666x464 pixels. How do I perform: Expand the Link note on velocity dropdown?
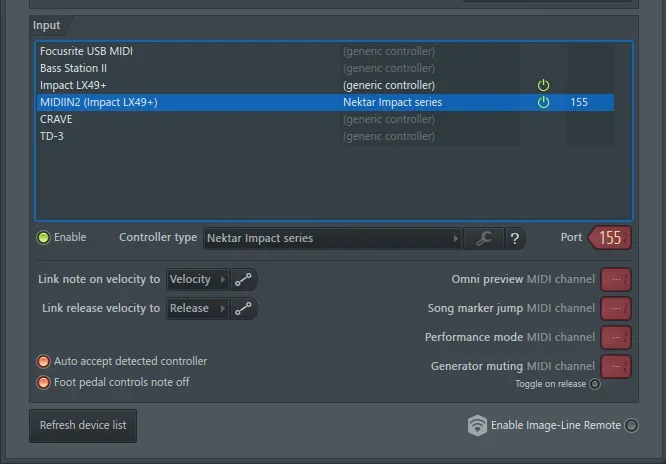[x=197, y=280]
